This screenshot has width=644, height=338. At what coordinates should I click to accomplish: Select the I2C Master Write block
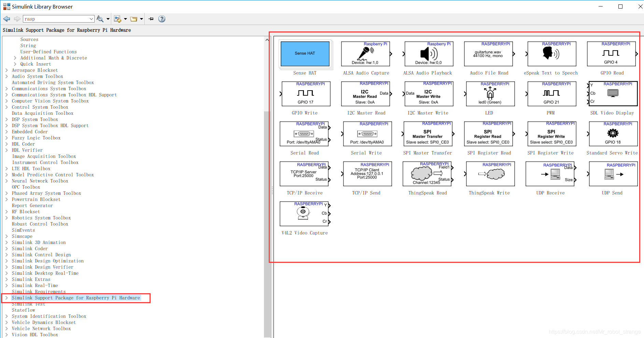click(428, 94)
